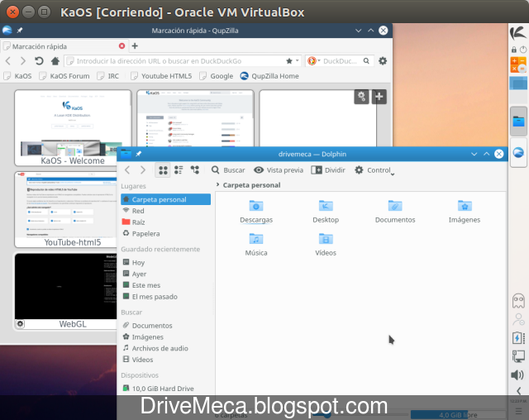Open KaOS bookmark
The width and height of the screenshot is (529, 420).
(x=18, y=76)
